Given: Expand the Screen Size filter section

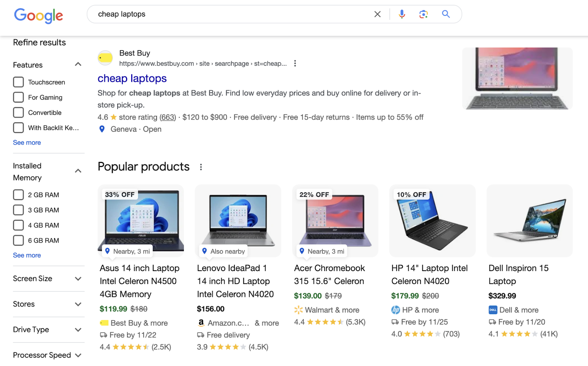Looking at the screenshot, I should point(78,278).
